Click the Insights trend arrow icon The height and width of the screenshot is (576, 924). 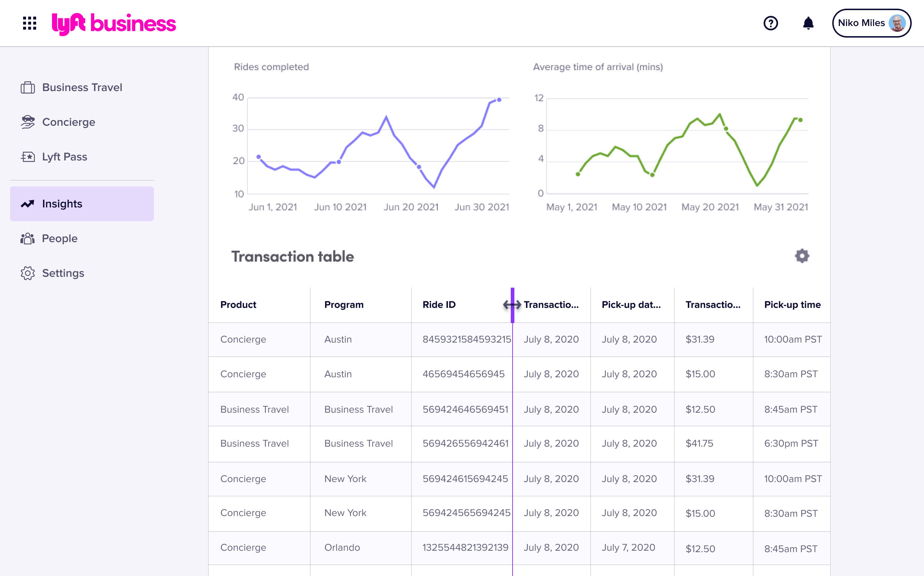27,204
